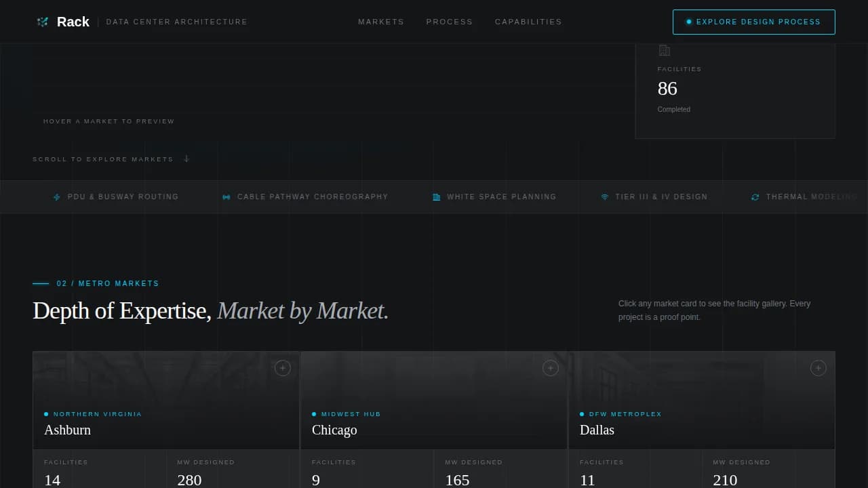Viewport: 868px width, 488px height.
Task: Click 'HOVER A MARKET TO PREVIEW' text
Action: pos(109,121)
